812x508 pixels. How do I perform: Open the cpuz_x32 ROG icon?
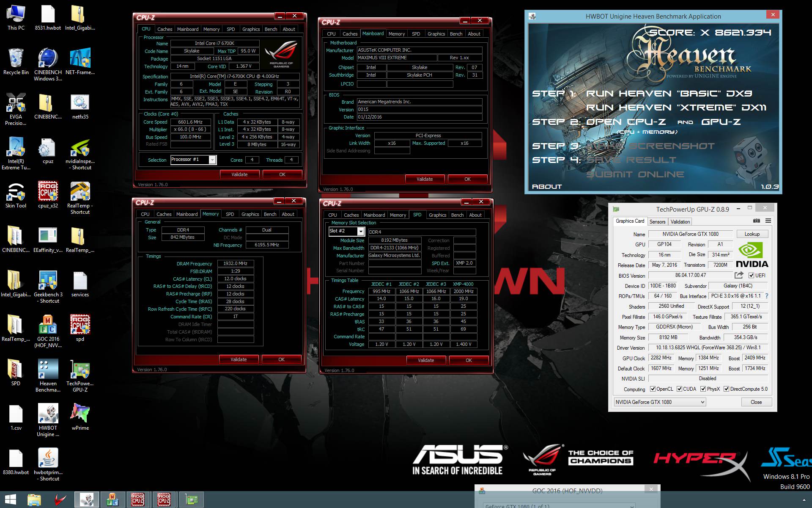pos(48,195)
